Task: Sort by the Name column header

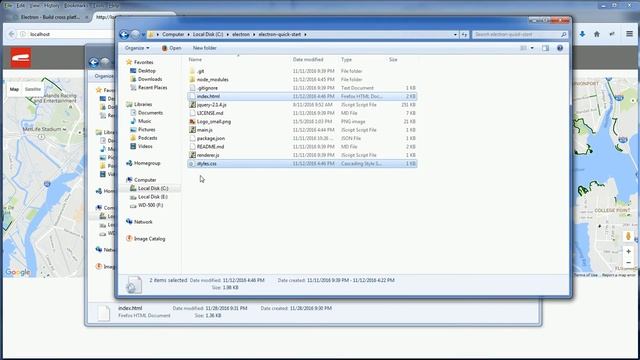Action: tap(238, 60)
